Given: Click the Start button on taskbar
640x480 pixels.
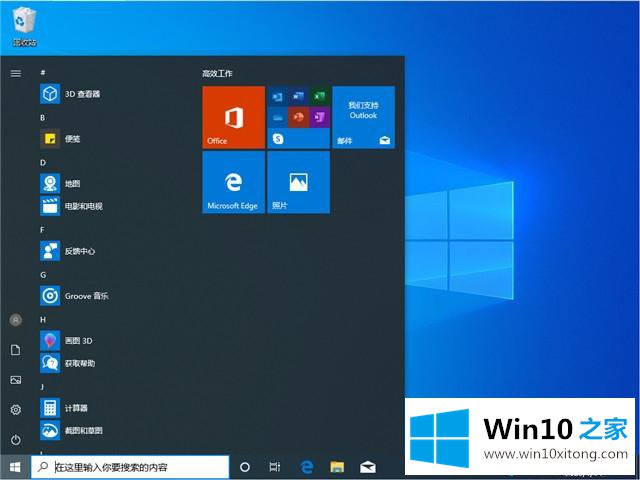Looking at the screenshot, I should coord(15,467).
